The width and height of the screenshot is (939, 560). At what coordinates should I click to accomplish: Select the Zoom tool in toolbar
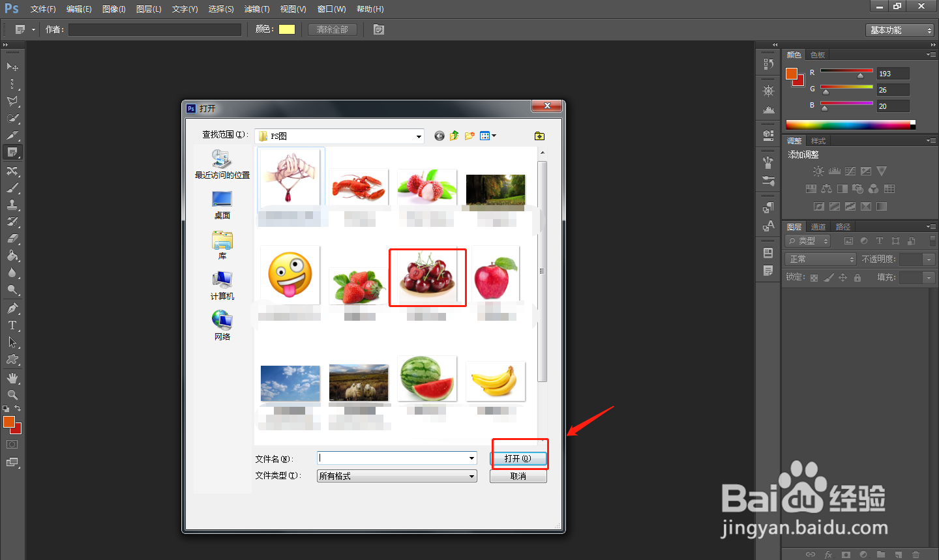12,394
